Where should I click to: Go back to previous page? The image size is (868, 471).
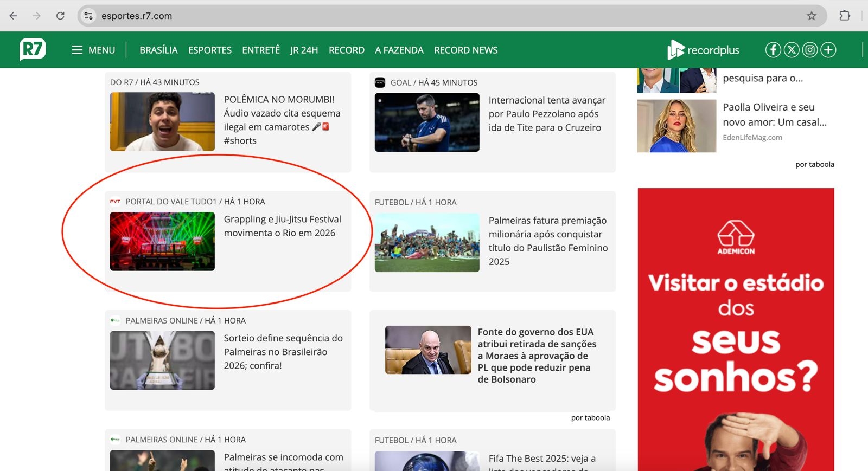point(14,16)
